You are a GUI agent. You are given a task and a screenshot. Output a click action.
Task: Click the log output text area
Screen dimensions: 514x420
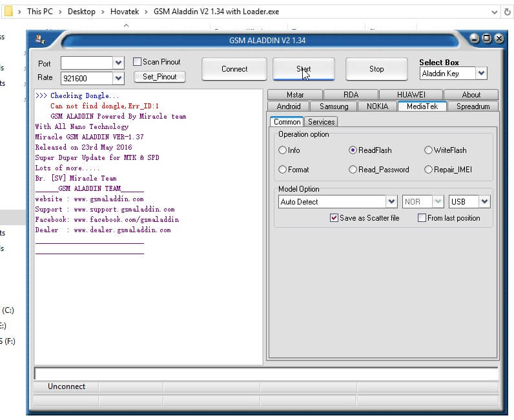[148, 226]
